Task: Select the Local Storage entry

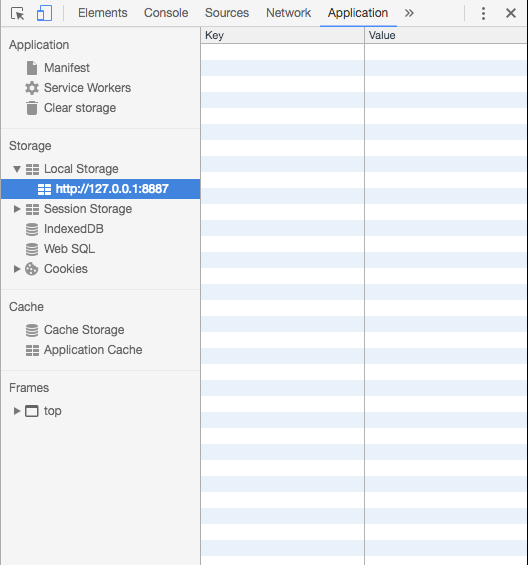Action: tap(81, 169)
